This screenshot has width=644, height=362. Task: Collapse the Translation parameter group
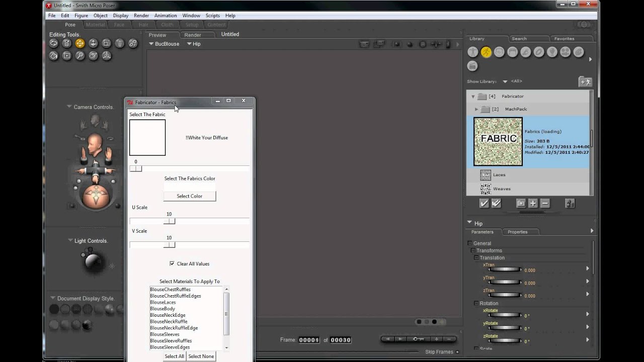click(476, 257)
